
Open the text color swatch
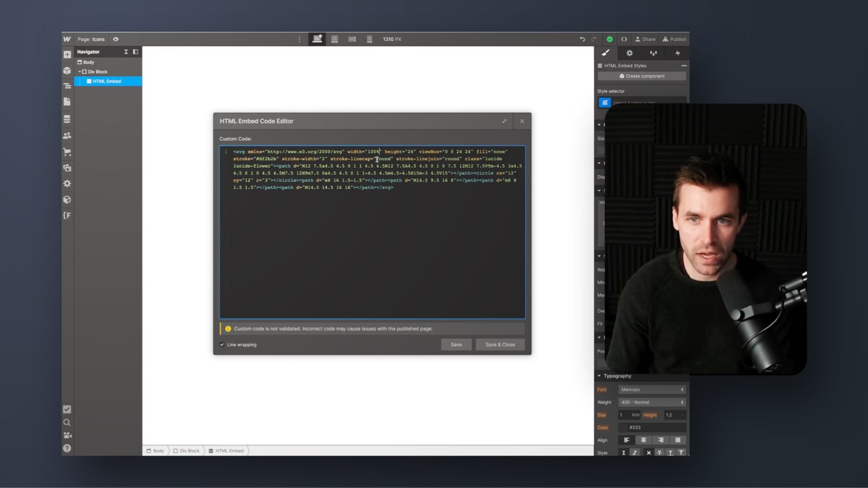coord(623,428)
